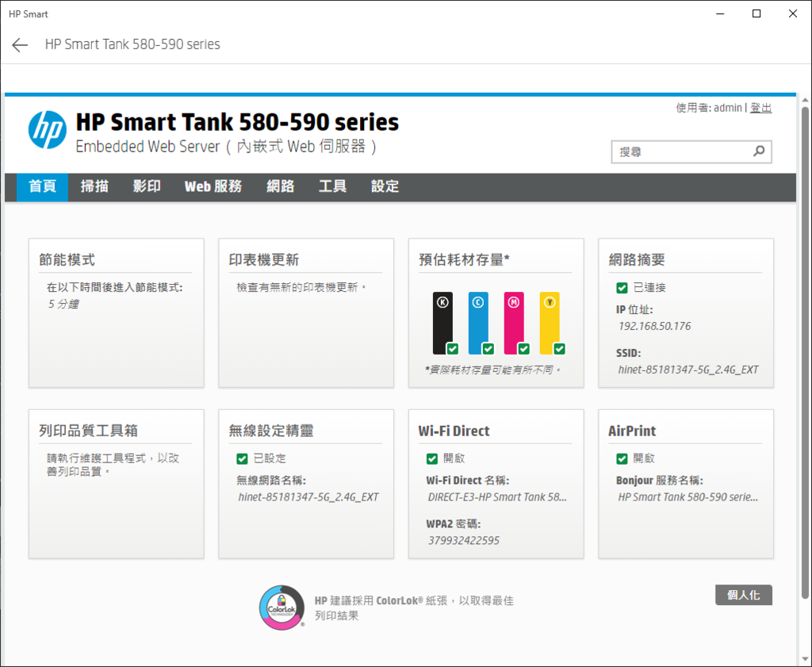Image resolution: width=812 pixels, height=667 pixels.
Task: Click the page vertical scrollbar
Action: point(805,352)
